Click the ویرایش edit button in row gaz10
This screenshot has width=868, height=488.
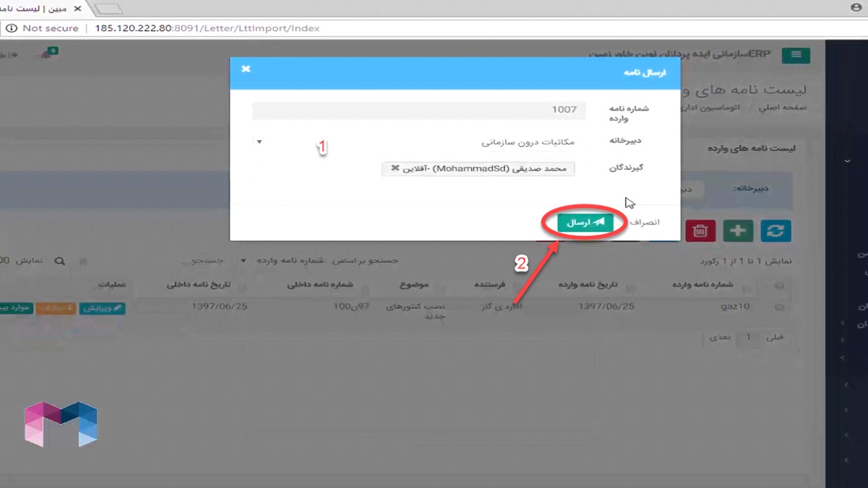[103, 308]
